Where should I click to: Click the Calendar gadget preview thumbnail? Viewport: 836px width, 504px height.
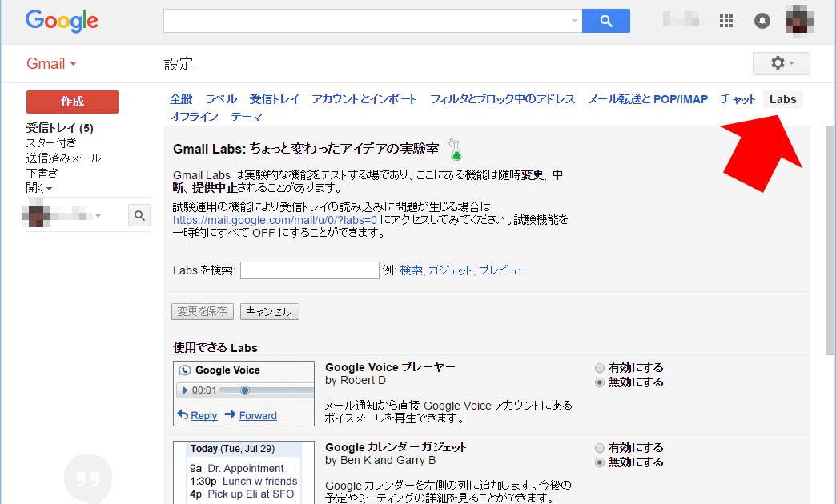click(243, 473)
